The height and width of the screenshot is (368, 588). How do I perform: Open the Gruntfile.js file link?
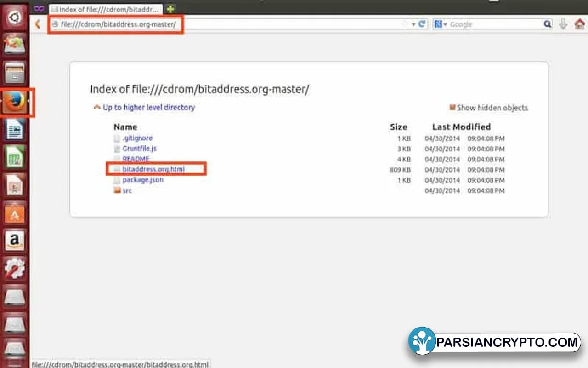(140, 149)
